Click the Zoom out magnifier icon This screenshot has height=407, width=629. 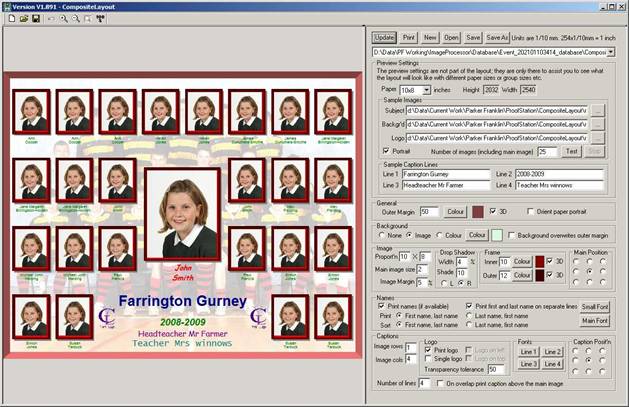[x=76, y=19]
